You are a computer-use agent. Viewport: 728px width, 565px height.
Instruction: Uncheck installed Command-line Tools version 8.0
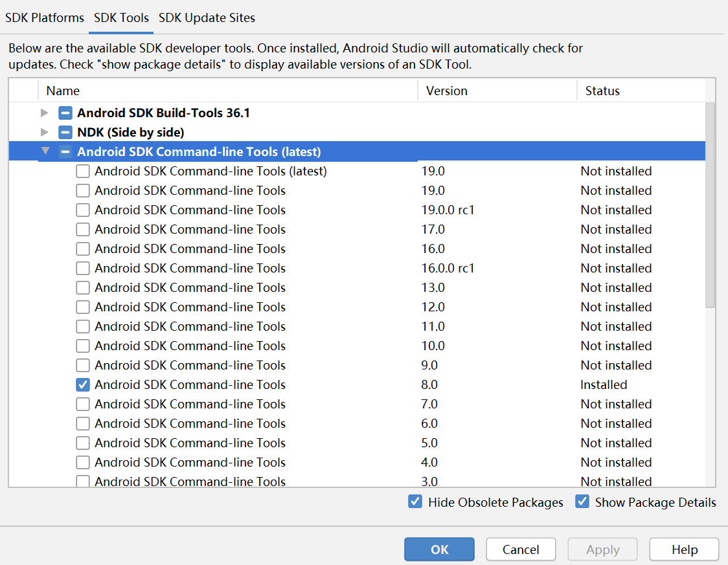pos(83,385)
